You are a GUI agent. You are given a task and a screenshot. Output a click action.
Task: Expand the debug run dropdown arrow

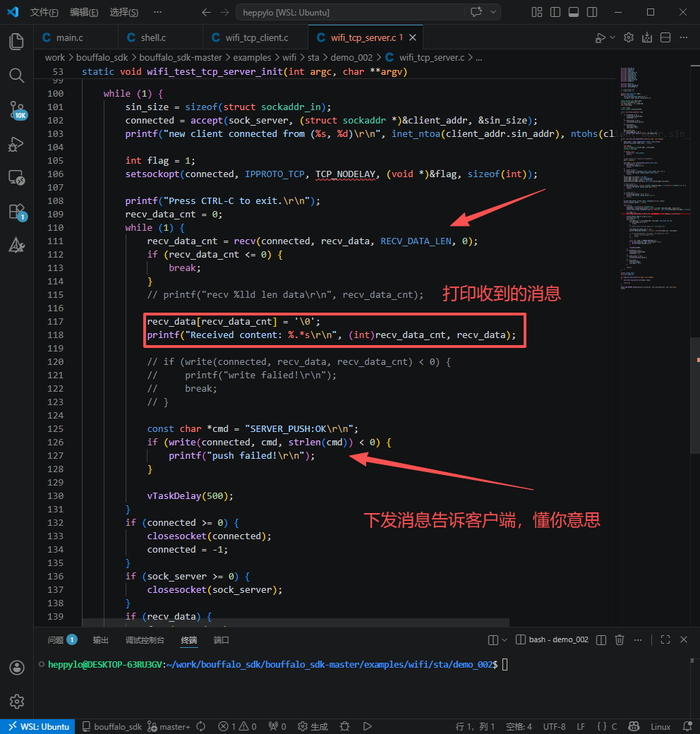(x=612, y=38)
